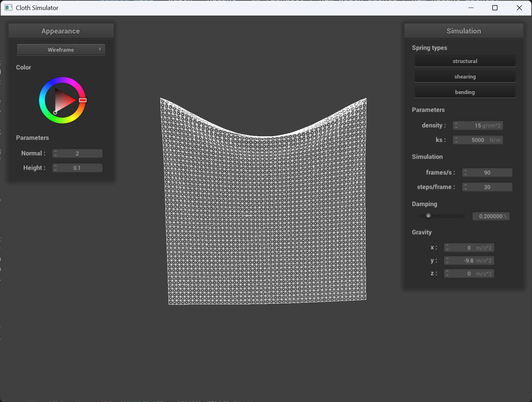Click the frames/s value field

pos(487,173)
